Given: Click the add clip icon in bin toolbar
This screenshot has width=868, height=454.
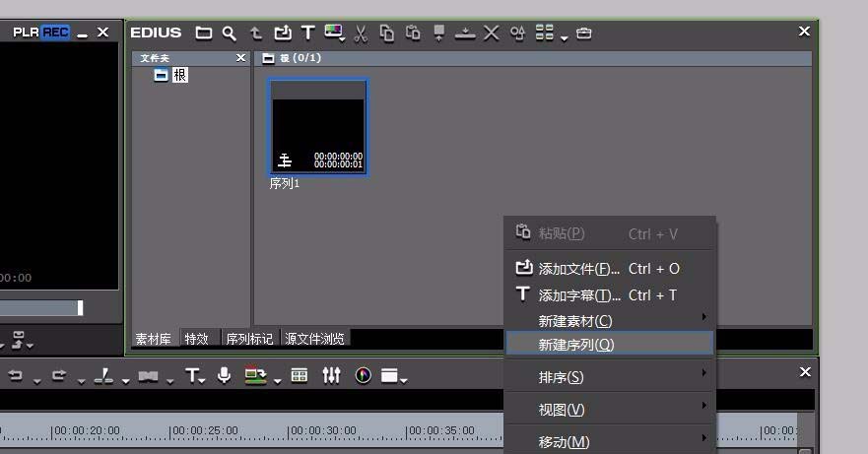Looking at the screenshot, I should (283, 33).
